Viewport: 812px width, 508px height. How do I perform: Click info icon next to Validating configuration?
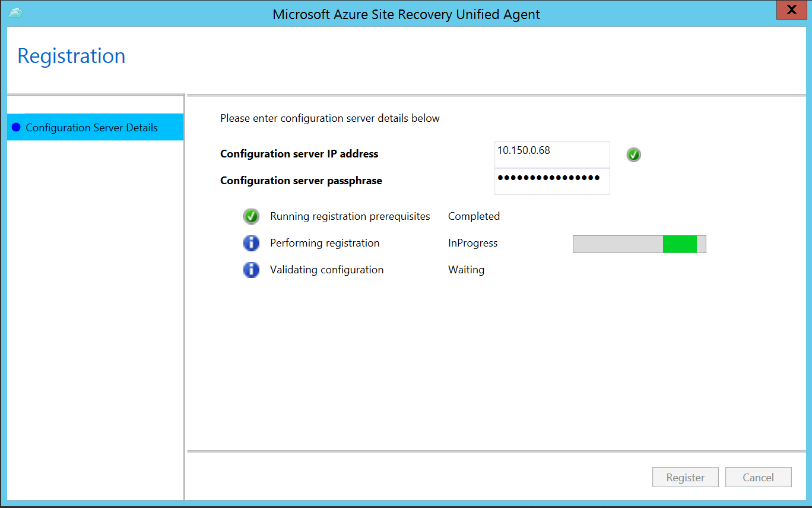[252, 270]
